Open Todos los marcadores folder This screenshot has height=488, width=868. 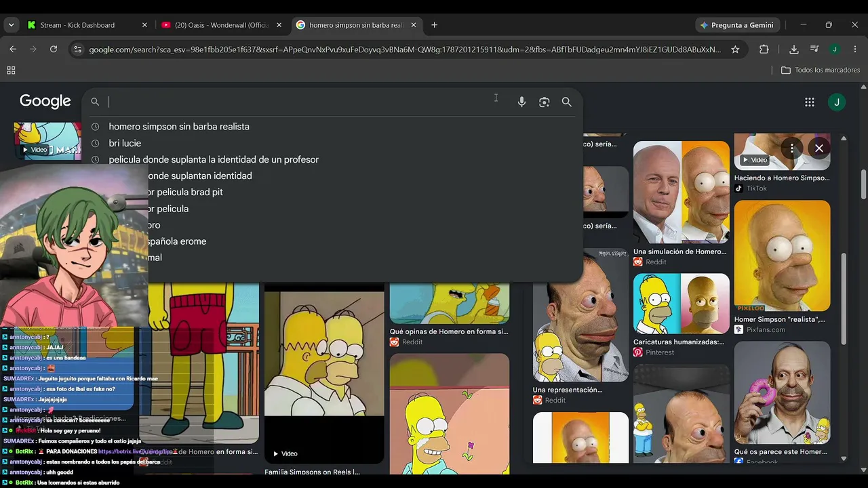[x=821, y=70]
